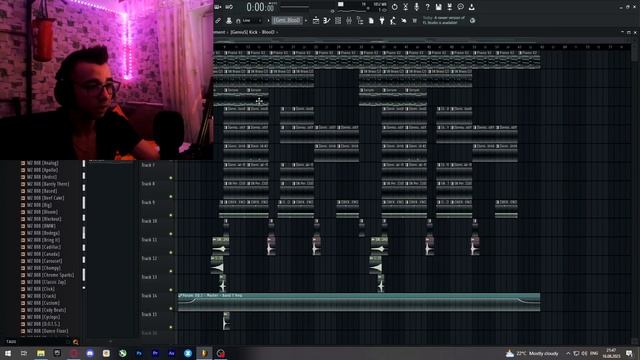
Task: Click the document page icon in second toolbar row
Action: tap(371, 20)
